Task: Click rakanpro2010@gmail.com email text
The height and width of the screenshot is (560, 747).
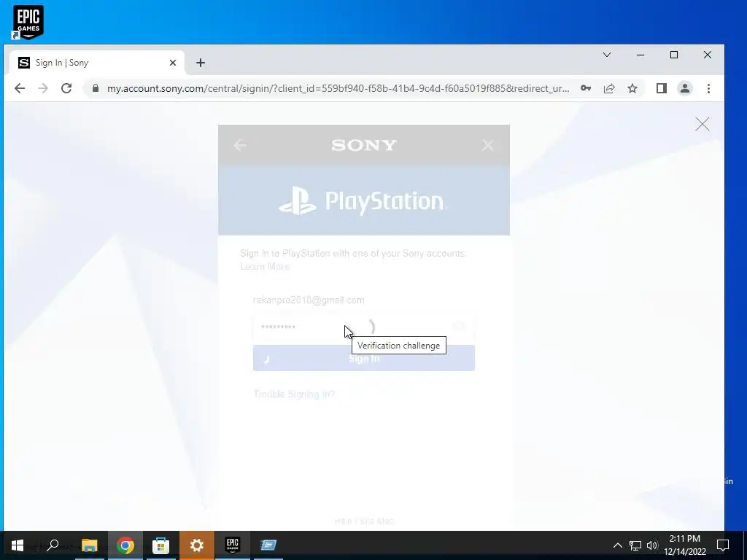Action: [309, 300]
